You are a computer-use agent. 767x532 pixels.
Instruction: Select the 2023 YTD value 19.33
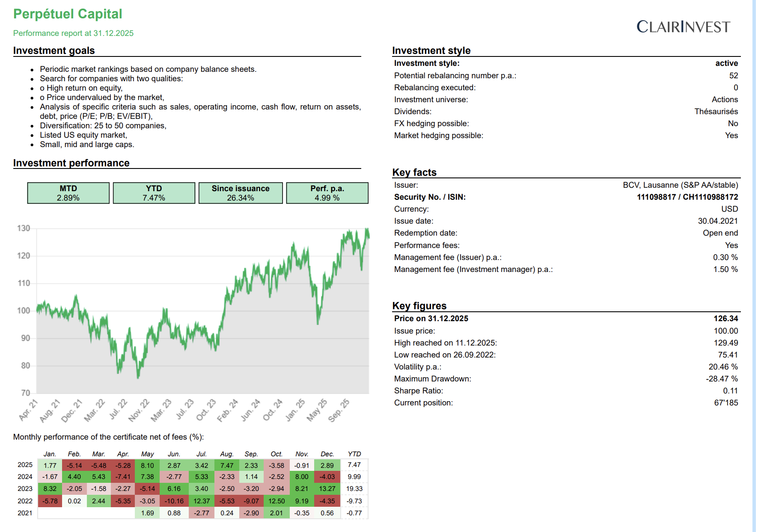[x=354, y=488]
